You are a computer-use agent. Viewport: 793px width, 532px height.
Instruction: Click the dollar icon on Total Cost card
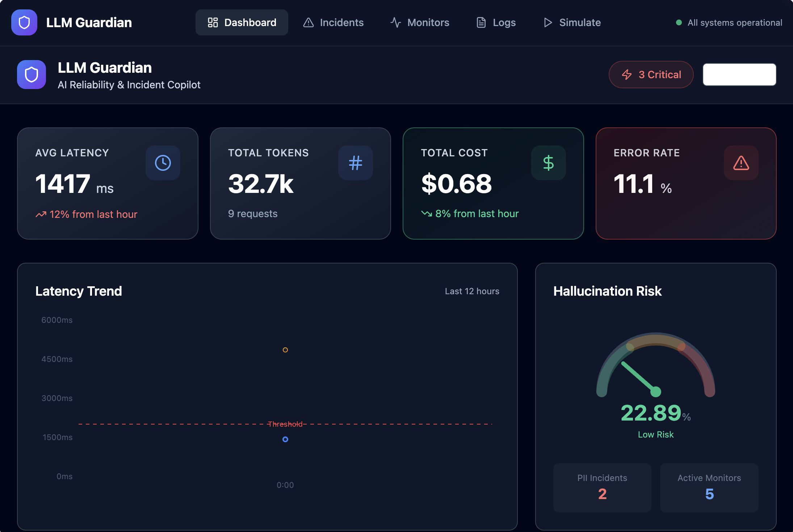point(548,163)
